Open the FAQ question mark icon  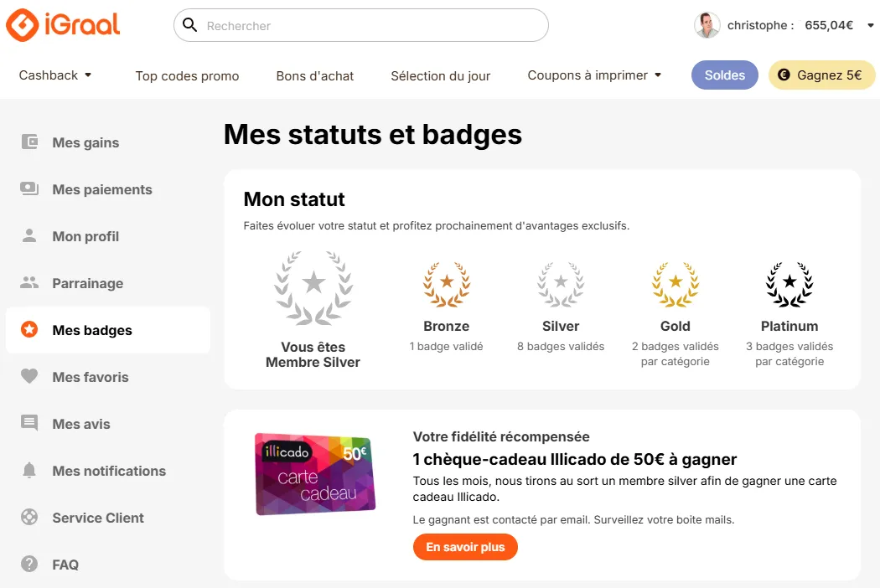[29, 564]
